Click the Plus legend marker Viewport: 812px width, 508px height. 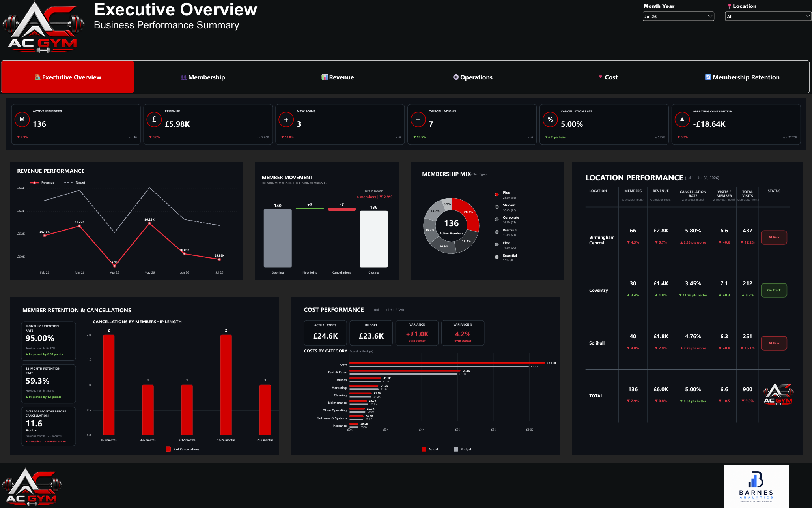click(497, 194)
